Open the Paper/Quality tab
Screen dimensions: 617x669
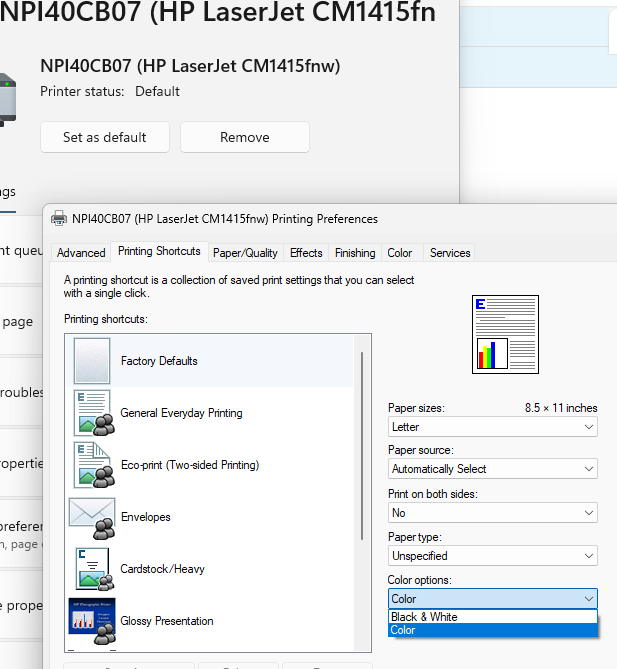coord(245,253)
